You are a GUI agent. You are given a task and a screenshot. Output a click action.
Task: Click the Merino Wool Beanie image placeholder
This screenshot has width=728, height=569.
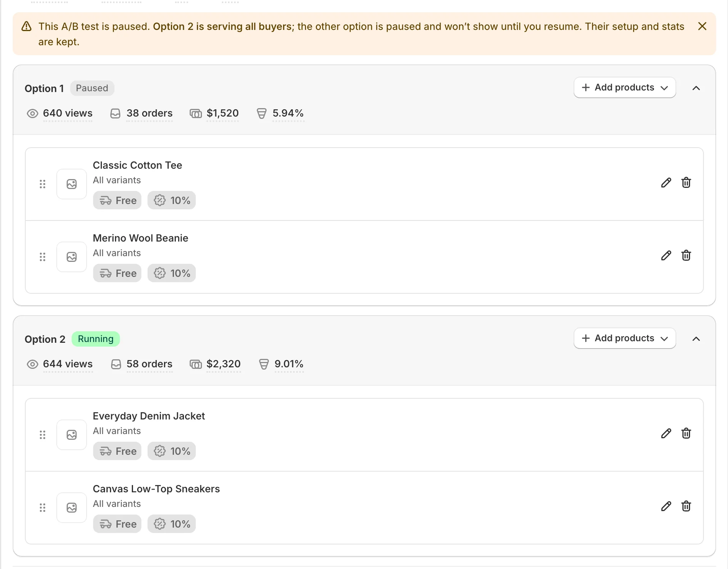(72, 257)
